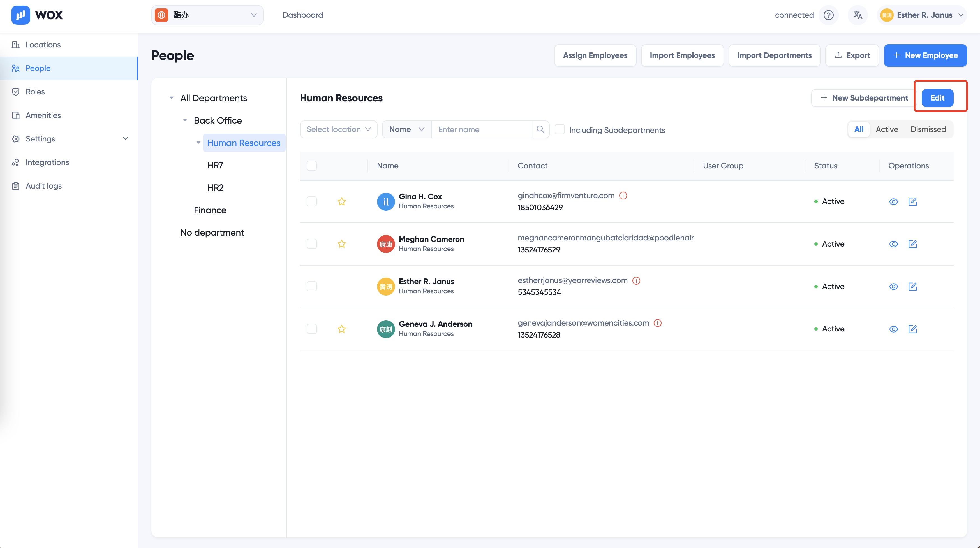
Task: Collapse the Human Resources tree arrow
Action: (x=198, y=143)
